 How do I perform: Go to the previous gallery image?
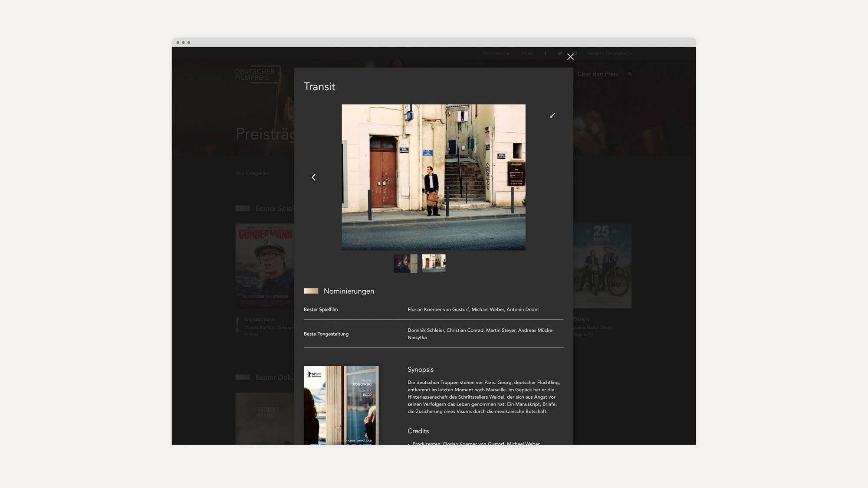313,177
